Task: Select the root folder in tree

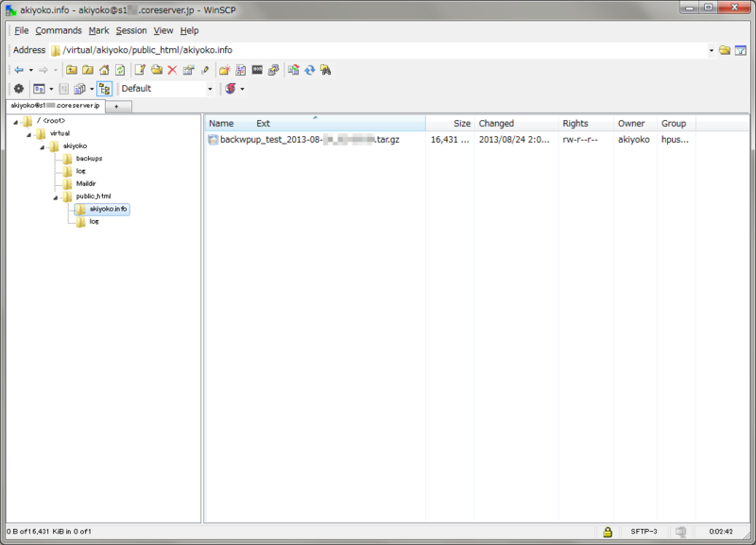Action: (x=51, y=121)
